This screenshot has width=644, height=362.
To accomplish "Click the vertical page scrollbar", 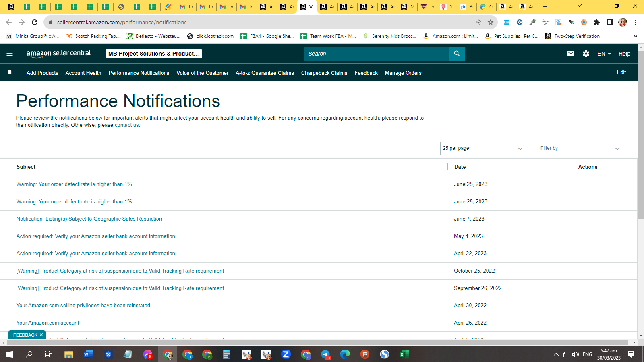I will point(641,134).
